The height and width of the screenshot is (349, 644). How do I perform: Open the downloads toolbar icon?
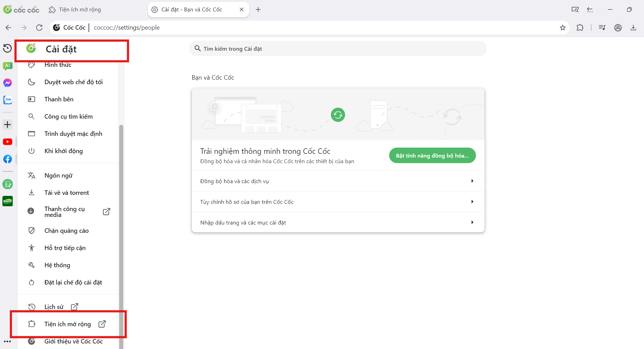633,28
